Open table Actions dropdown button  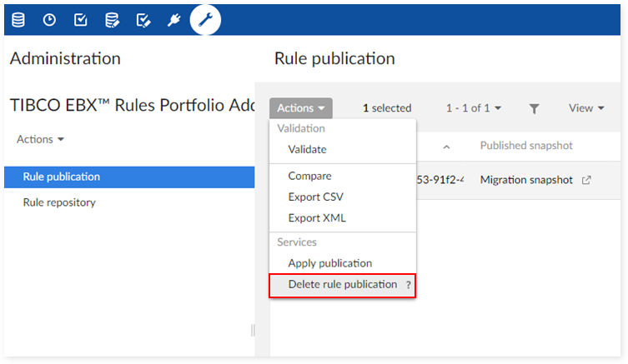click(301, 108)
